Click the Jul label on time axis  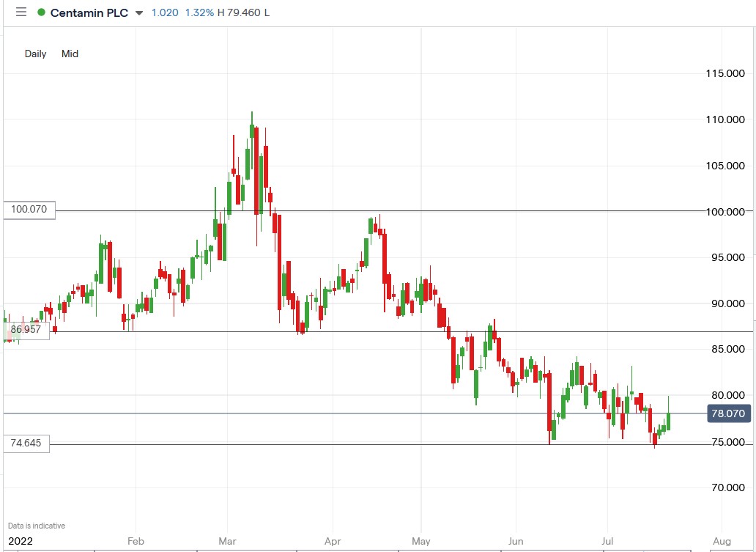click(x=607, y=541)
